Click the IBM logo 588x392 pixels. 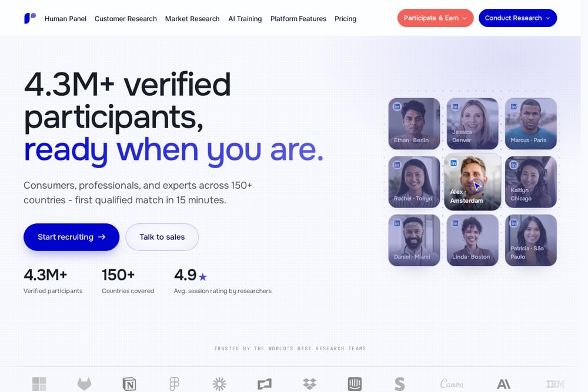coord(556,384)
